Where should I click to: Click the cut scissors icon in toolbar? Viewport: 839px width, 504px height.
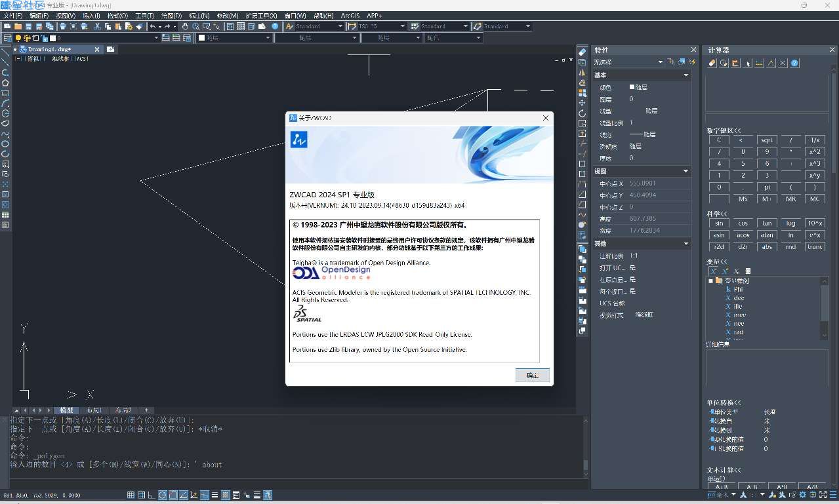[97, 26]
